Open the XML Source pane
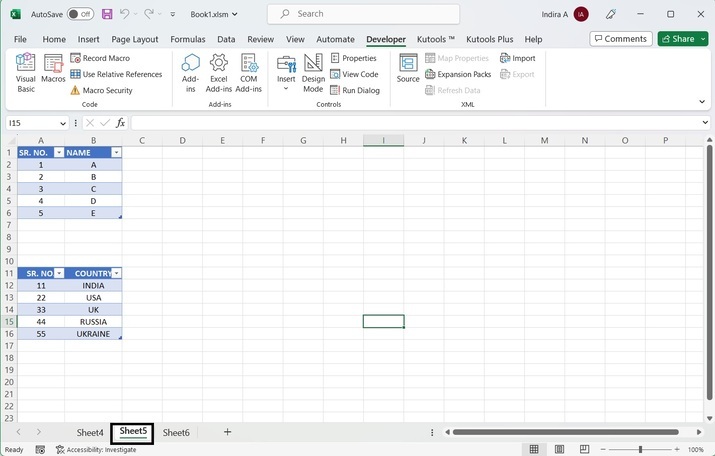This screenshot has height=456, width=715. 408,68
